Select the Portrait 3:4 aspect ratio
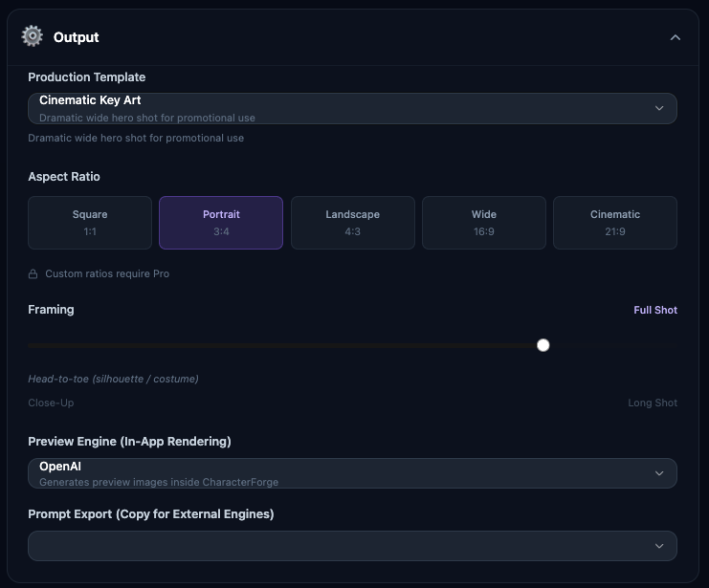 point(221,223)
